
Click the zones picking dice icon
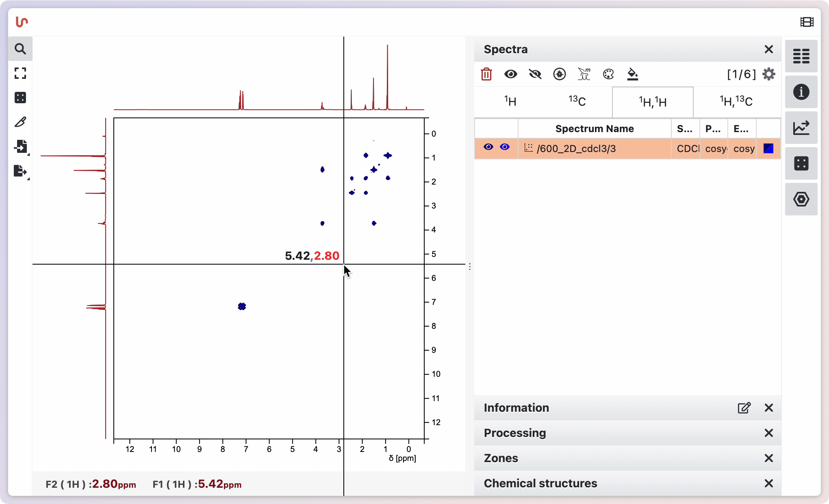[x=20, y=98]
